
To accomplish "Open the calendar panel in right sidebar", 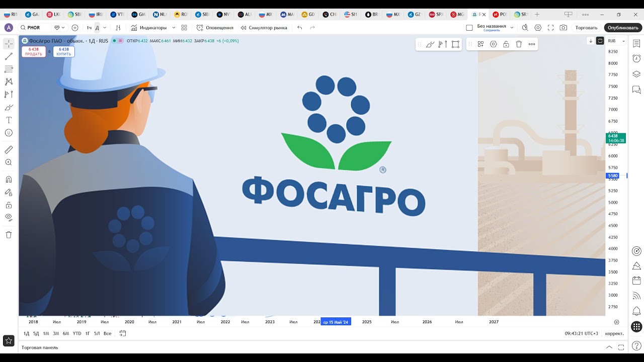I will 636,281.
